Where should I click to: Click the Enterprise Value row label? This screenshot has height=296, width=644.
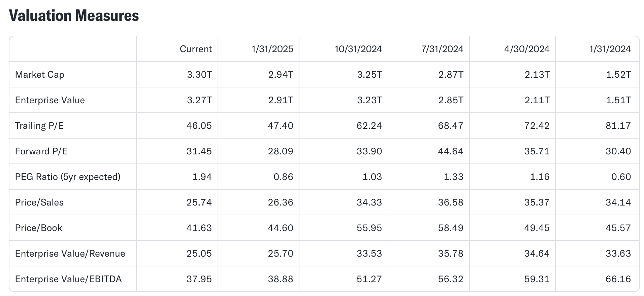(x=50, y=100)
